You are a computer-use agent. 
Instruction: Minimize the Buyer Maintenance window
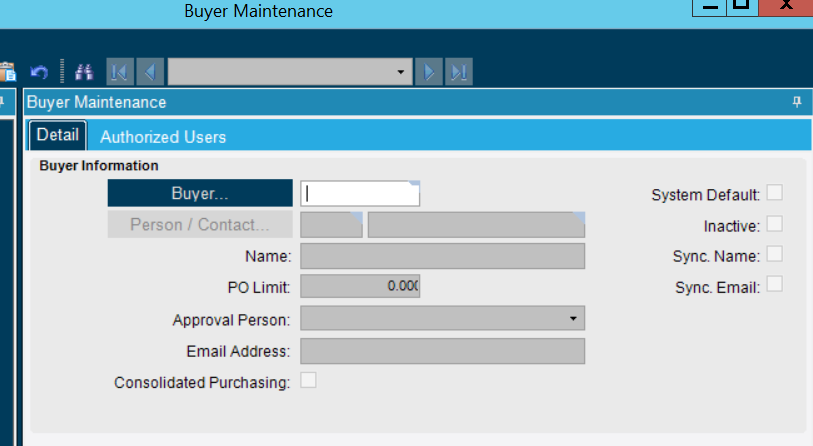pyautogui.click(x=709, y=7)
